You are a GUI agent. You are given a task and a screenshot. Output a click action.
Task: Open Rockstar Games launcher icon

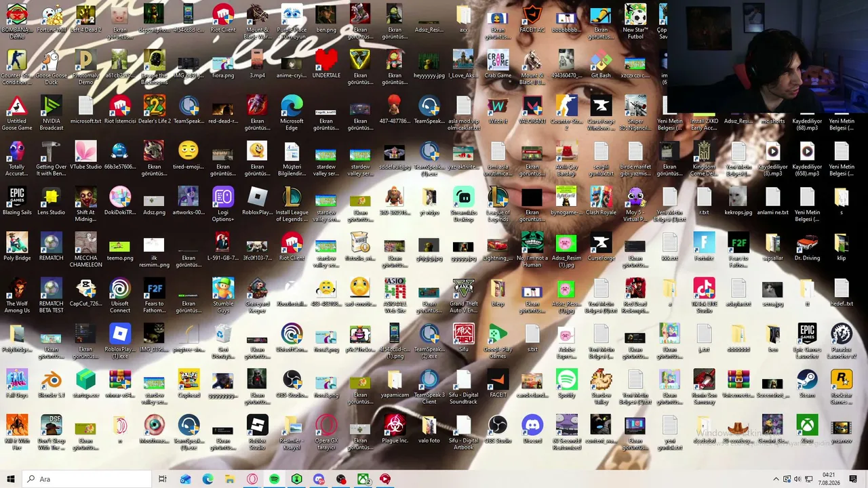(842, 386)
